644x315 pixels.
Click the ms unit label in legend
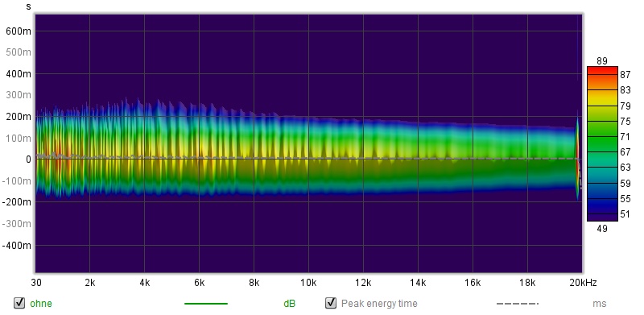(x=599, y=304)
